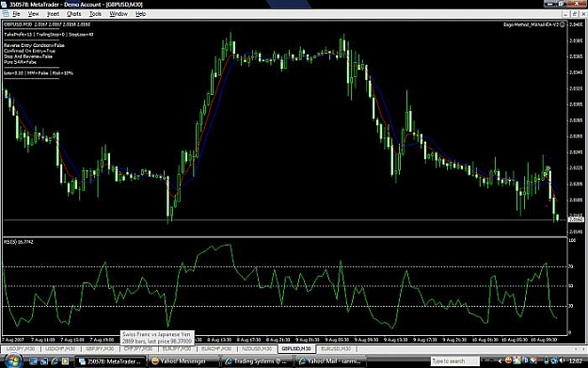Open Trading Systems browser window from taskbar
Image resolution: width=588 pixels, height=368 pixels.
click(257, 361)
